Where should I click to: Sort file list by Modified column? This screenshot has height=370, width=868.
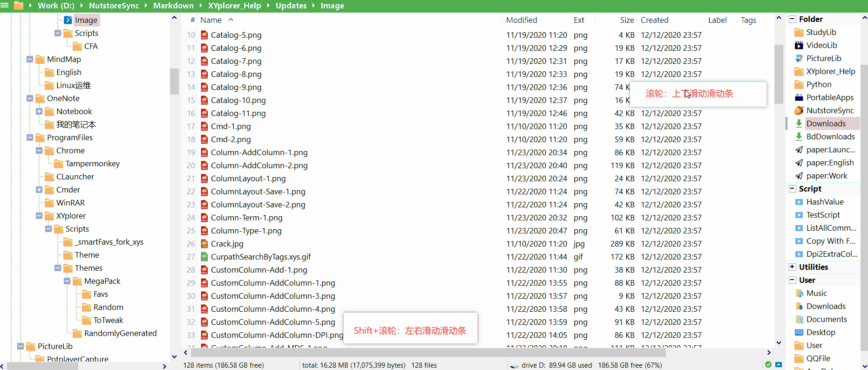tap(521, 20)
